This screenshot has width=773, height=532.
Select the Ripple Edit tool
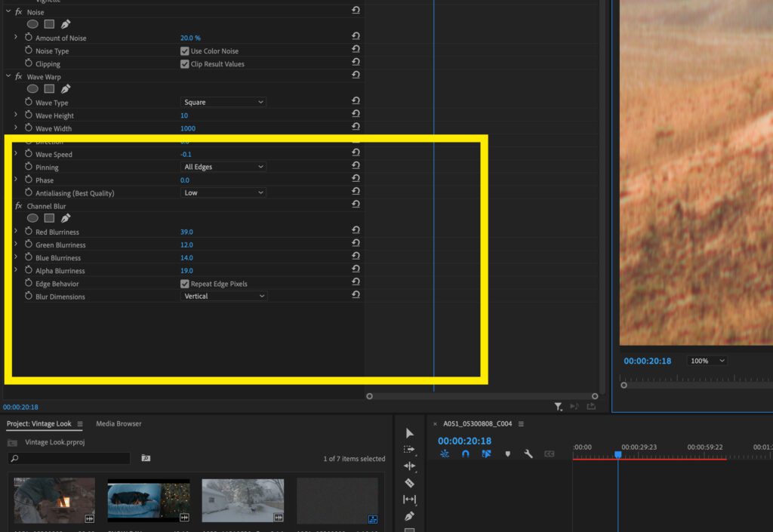point(409,466)
